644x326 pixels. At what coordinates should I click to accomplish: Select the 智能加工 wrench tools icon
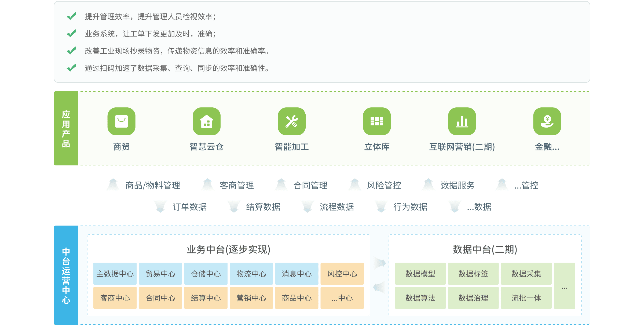pos(292,121)
